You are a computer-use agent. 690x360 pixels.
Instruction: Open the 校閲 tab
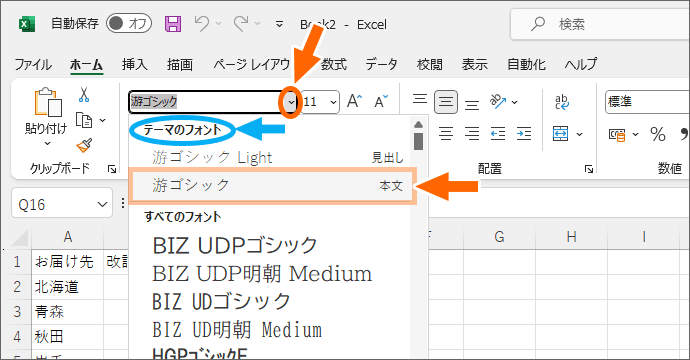click(429, 64)
